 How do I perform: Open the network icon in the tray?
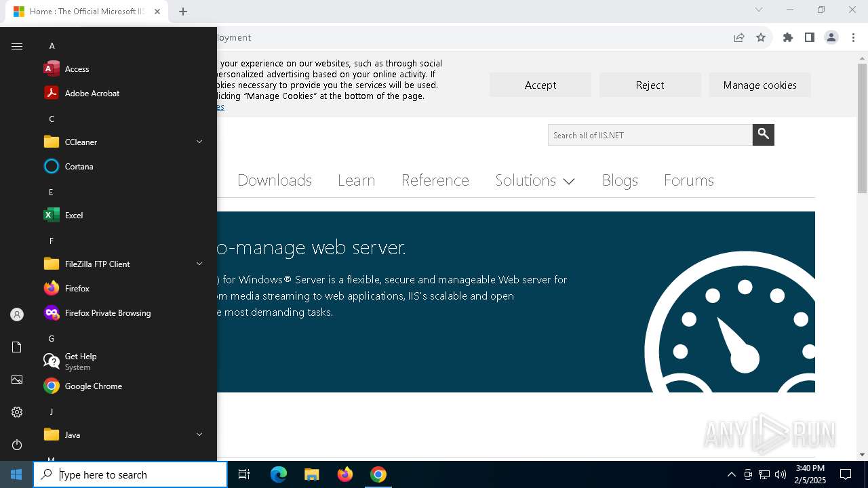click(x=764, y=474)
